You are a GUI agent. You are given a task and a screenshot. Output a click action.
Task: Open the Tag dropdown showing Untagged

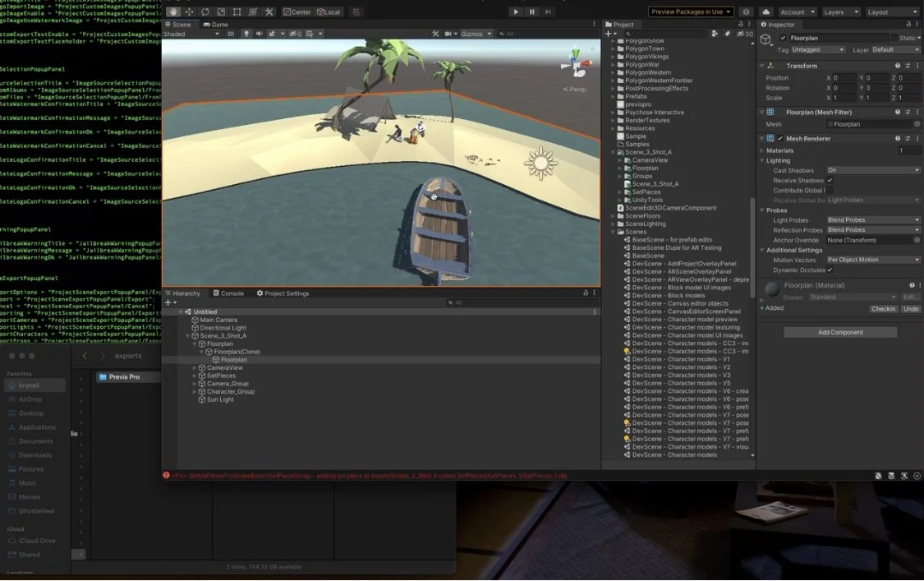[817, 50]
